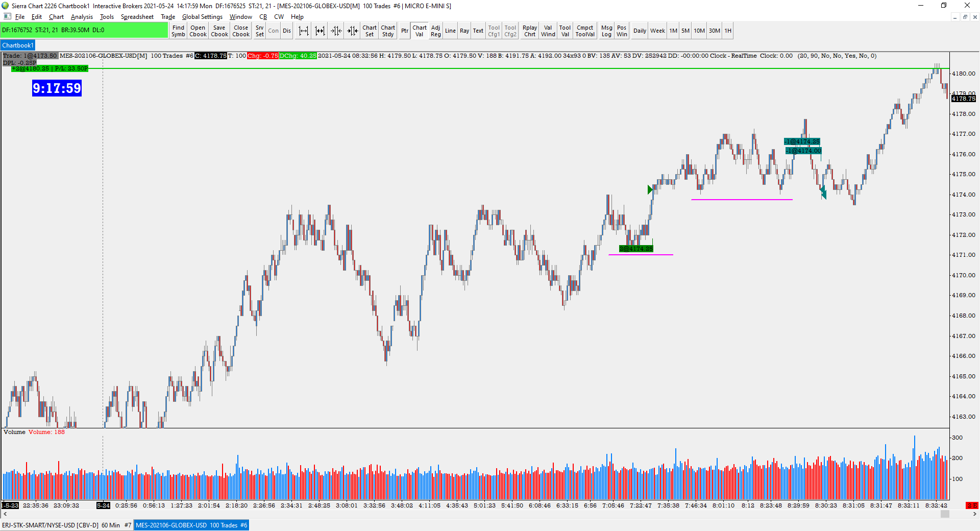Click the expand bar spacing icon

pos(304,31)
